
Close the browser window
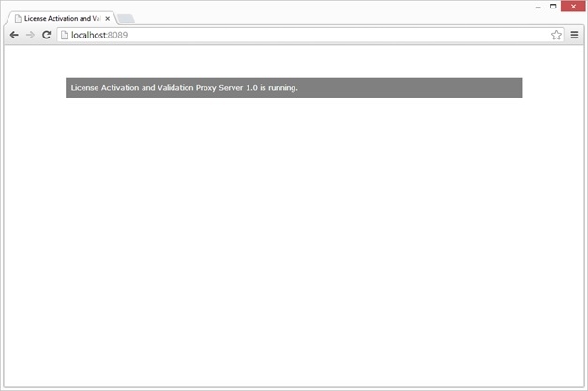(x=573, y=6)
